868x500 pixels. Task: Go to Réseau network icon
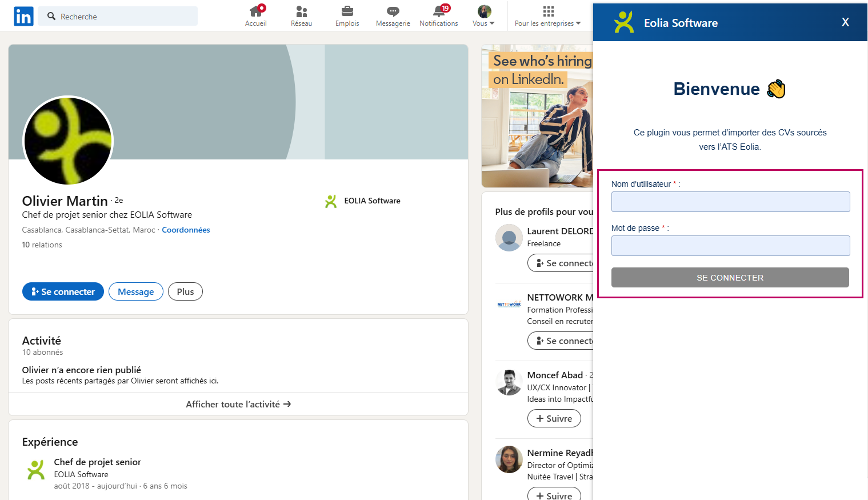pos(301,11)
